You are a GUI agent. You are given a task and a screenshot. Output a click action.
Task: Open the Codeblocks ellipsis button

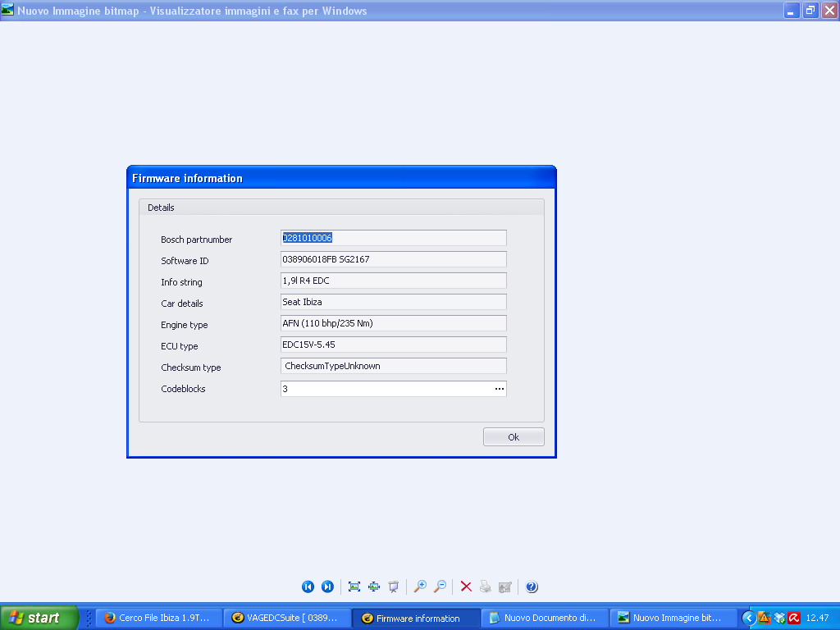point(499,389)
